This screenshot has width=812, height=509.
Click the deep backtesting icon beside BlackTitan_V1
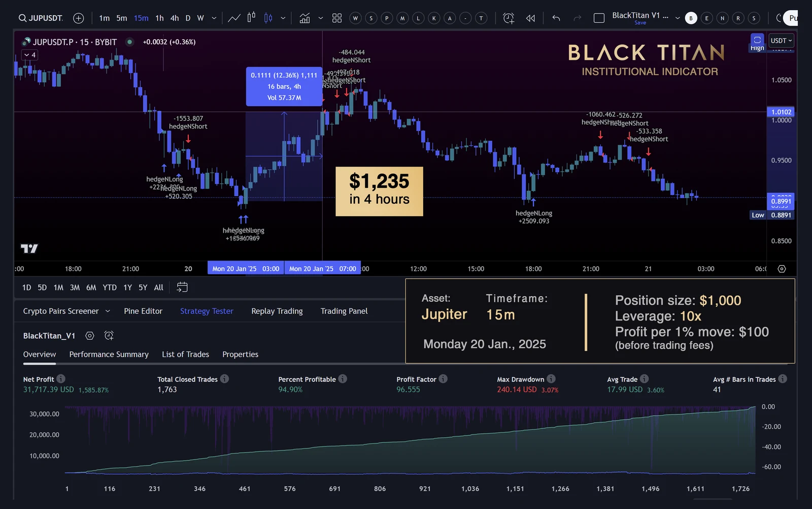coord(109,336)
